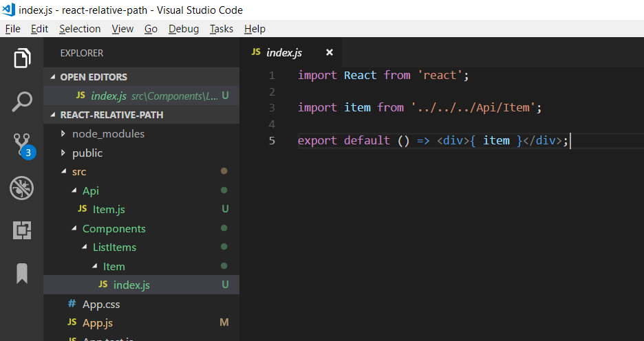The height and width of the screenshot is (341, 644).
Task: Collapse the ListItems folder
Action: pyautogui.click(x=84, y=247)
